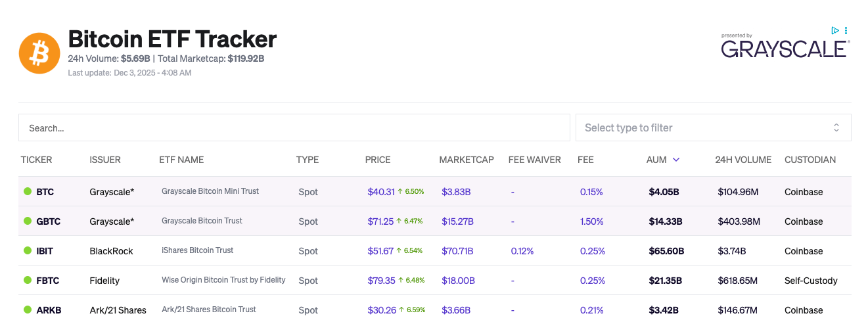Open the AdChoices triangle icon

834,30
